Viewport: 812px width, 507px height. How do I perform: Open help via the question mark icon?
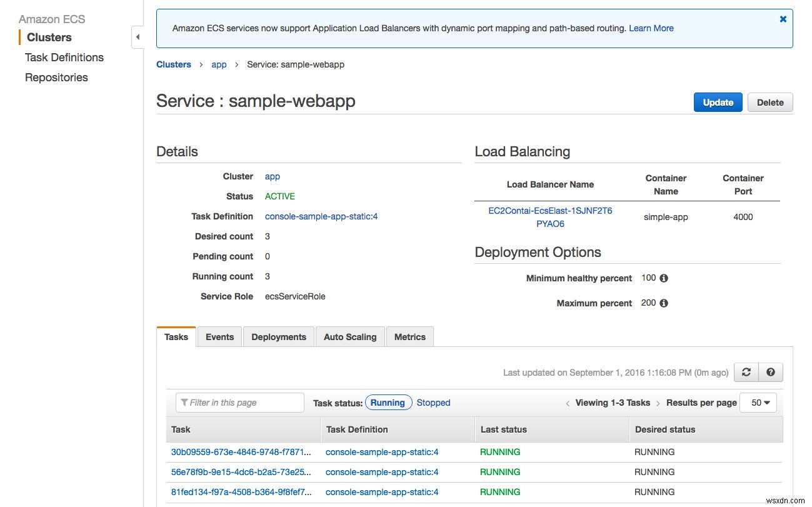tap(770, 372)
